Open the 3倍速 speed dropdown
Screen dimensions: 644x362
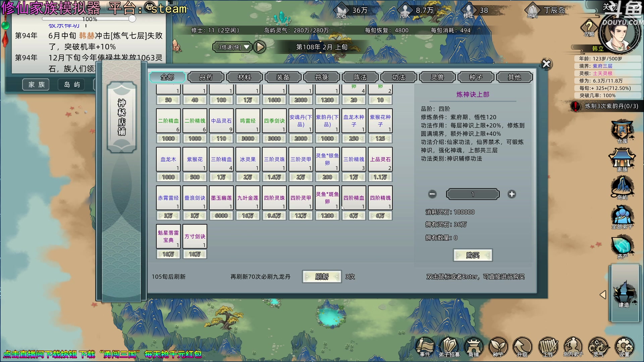pos(232,47)
